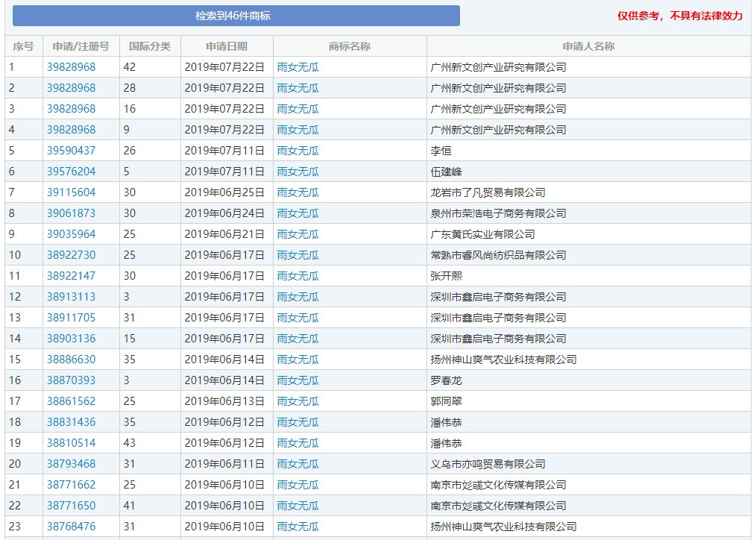Open application number 39590437
The height and width of the screenshot is (540, 756).
coord(72,151)
